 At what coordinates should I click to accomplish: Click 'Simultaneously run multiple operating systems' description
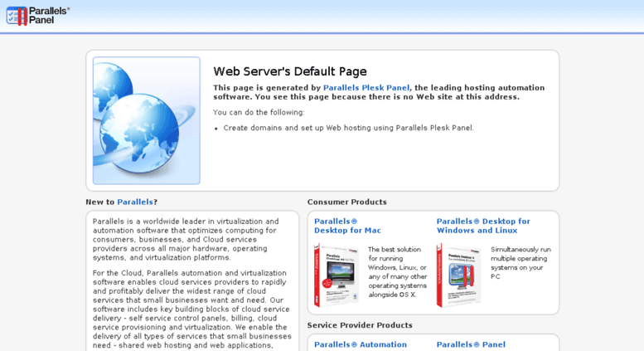click(521, 263)
